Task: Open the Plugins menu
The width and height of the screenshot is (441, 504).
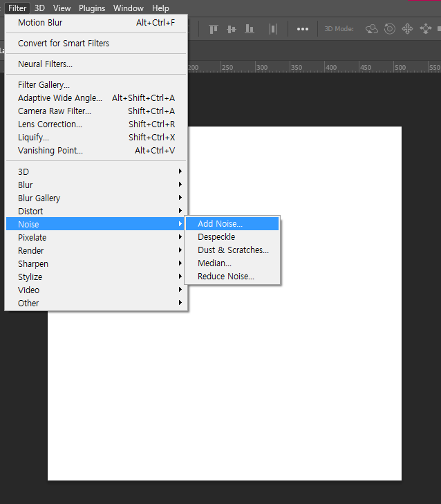Action: pyautogui.click(x=92, y=8)
